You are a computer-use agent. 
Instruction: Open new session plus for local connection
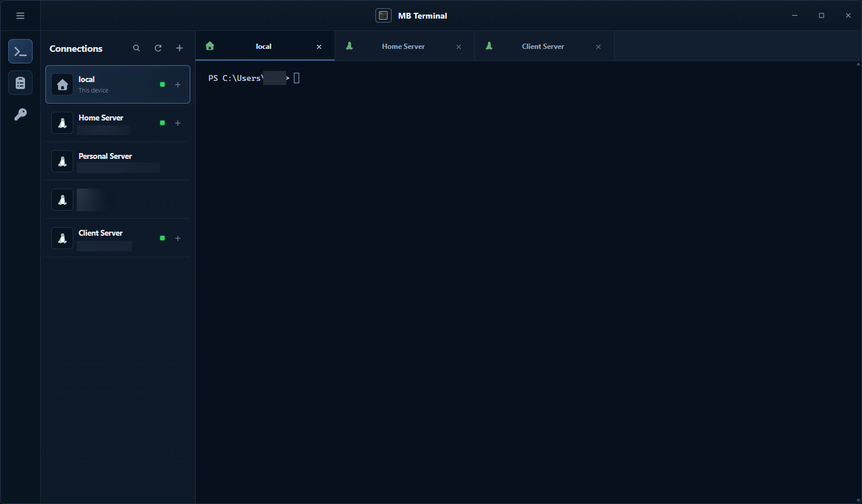point(178,84)
